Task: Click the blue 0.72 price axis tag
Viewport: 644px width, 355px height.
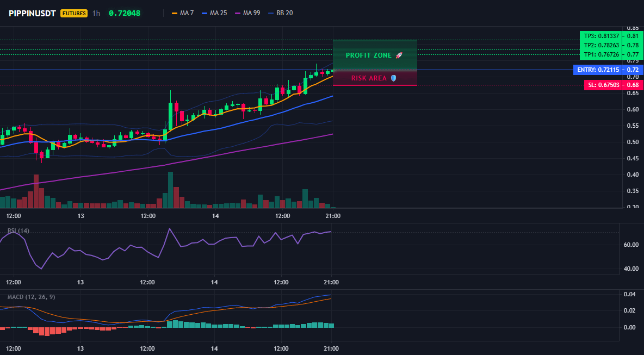Action: (633, 70)
